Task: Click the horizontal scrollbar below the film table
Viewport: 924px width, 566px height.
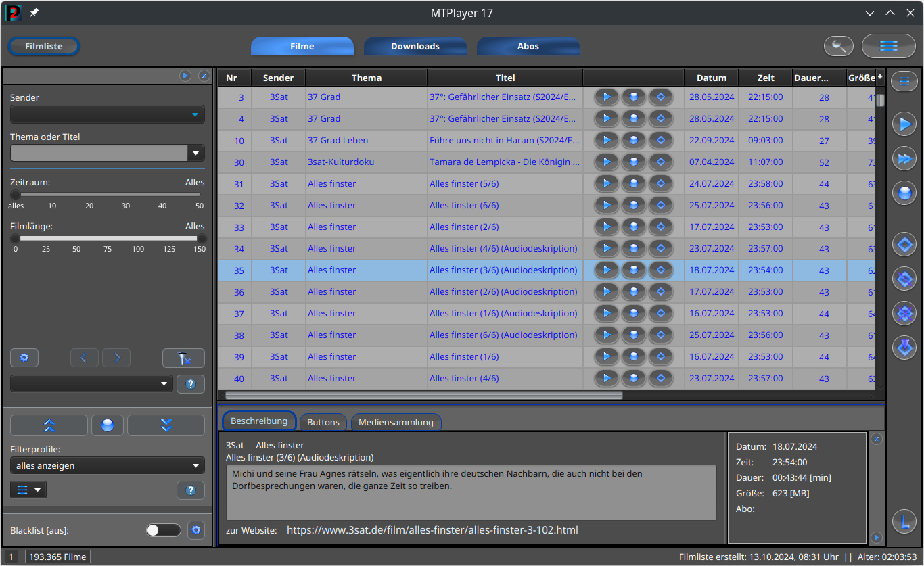Action: tap(423, 395)
